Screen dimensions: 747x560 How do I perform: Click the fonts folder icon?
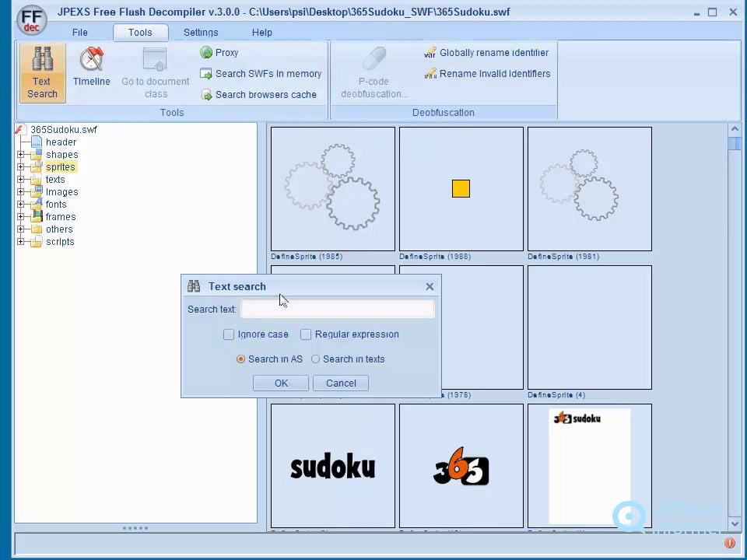coord(37,204)
